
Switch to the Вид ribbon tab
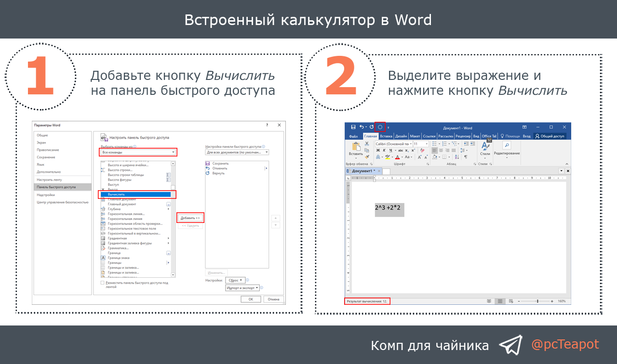point(476,136)
